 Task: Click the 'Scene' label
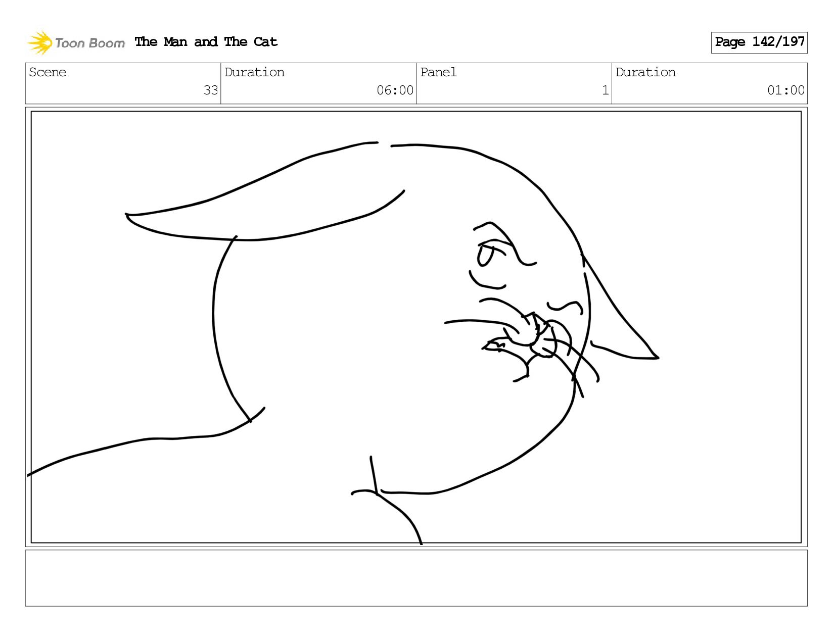coord(48,72)
